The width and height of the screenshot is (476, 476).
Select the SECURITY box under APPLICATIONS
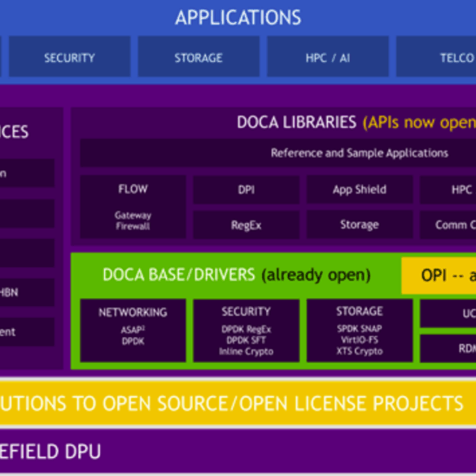[x=70, y=56]
